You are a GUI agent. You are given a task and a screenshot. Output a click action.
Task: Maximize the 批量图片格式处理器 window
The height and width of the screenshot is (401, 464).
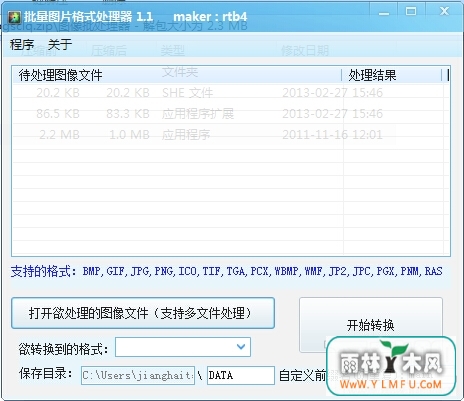pos(411,12)
